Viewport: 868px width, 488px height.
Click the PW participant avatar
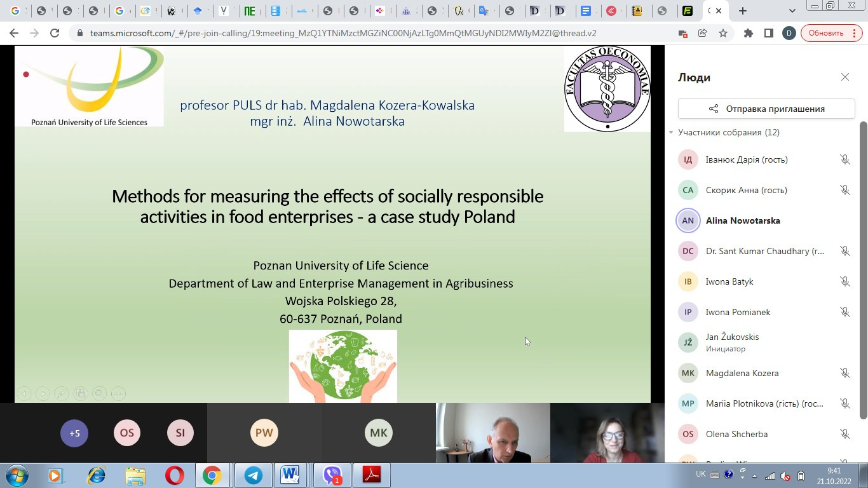(264, 433)
